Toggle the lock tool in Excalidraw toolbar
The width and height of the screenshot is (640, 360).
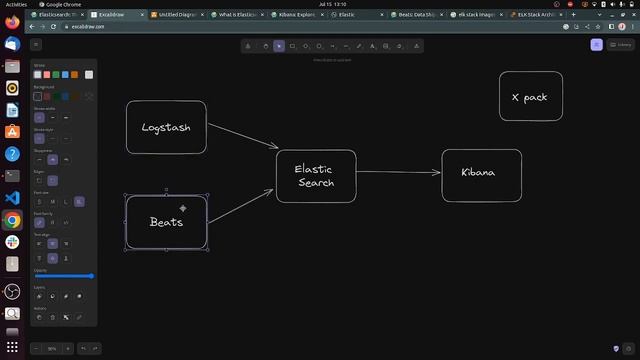[248, 46]
